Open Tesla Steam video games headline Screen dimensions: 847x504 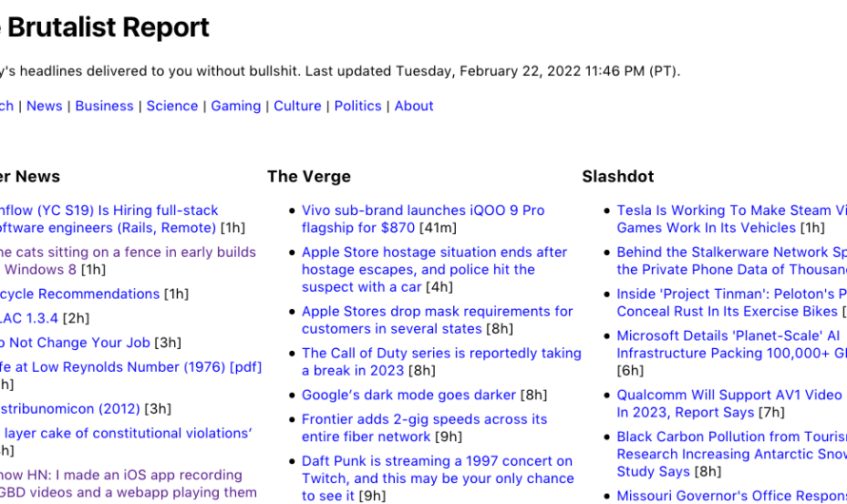point(730,210)
